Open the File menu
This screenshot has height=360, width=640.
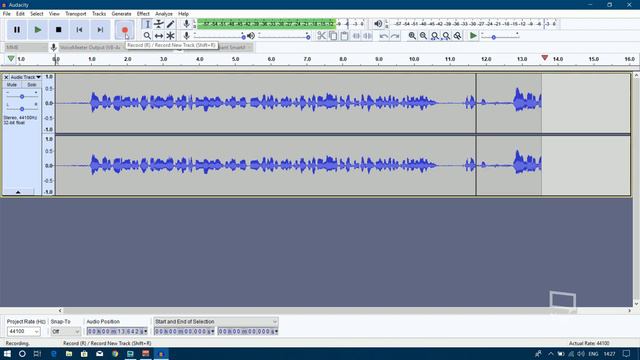coord(7,13)
